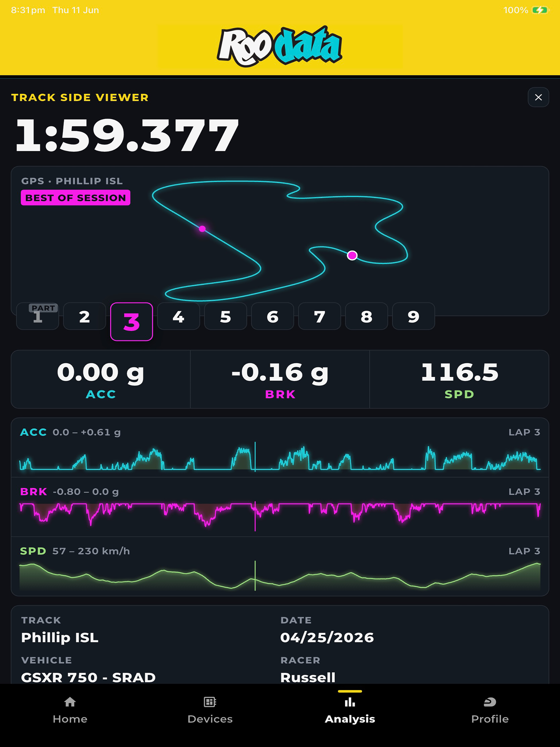Image resolution: width=560 pixels, height=747 pixels.
Task: Select track part 4
Action: 179,316
